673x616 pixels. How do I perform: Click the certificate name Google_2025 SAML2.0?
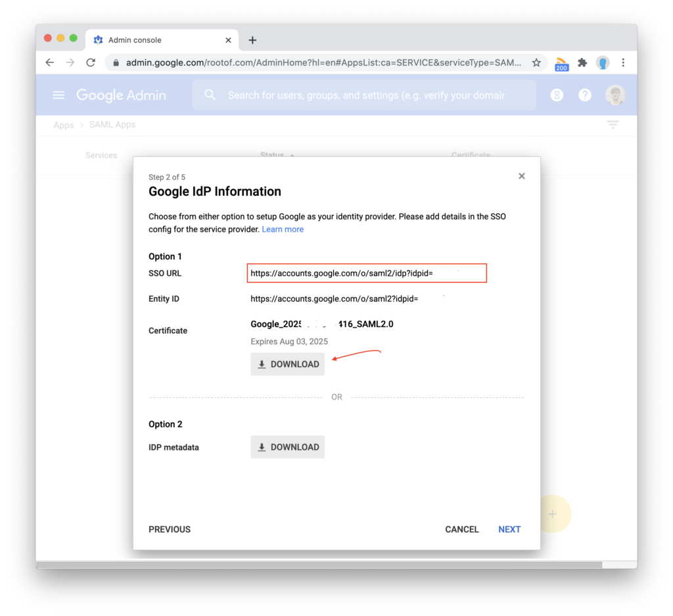(x=322, y=324)
